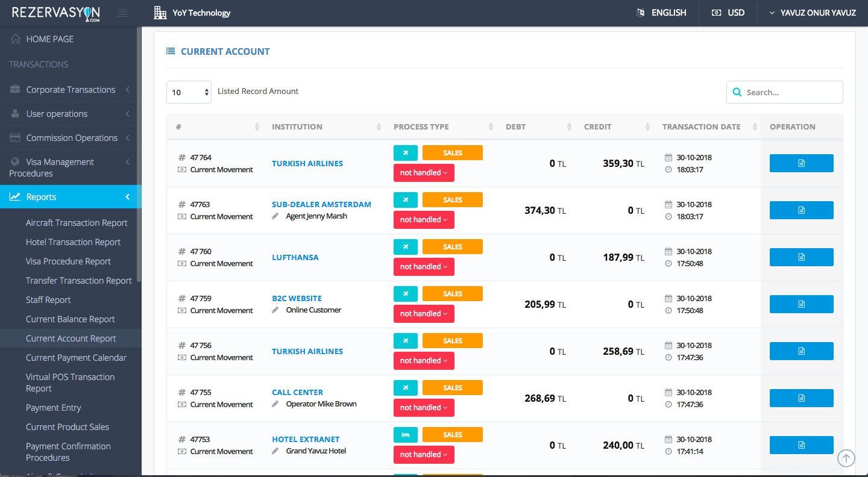Open Staff Report

(48, 300)
